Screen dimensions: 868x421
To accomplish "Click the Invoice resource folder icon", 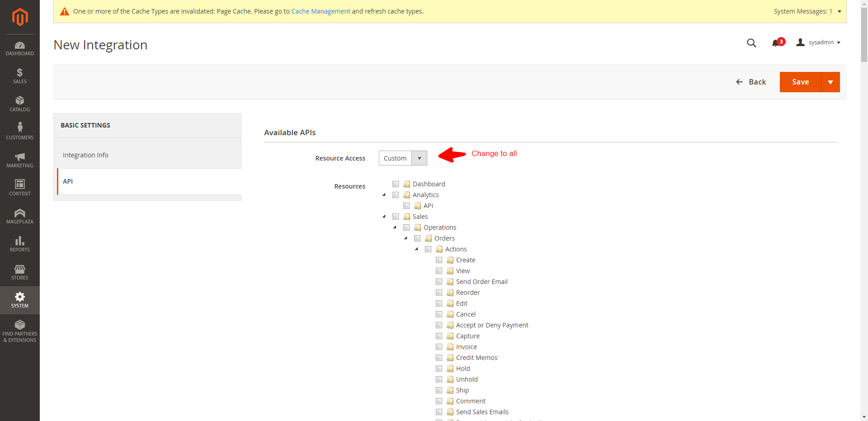I will (450, 347).
